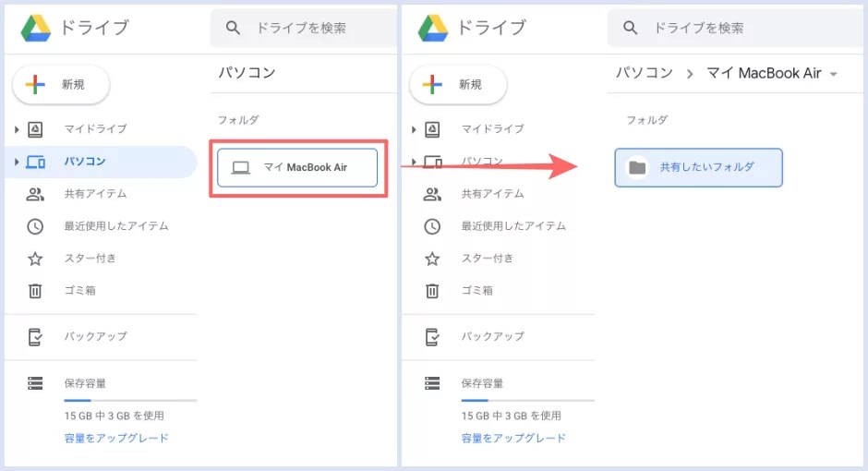Click 容量をアップグレード link in left panel
The width and height of the screenshot is (868, 471).
pyautogui.click(x=116, y=438)
